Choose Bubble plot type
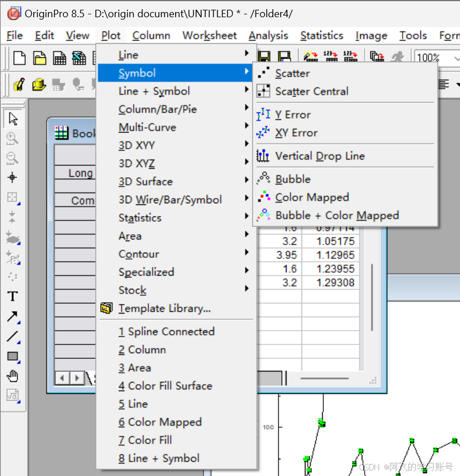Viewport: 460px width, 476px height. 345,179
